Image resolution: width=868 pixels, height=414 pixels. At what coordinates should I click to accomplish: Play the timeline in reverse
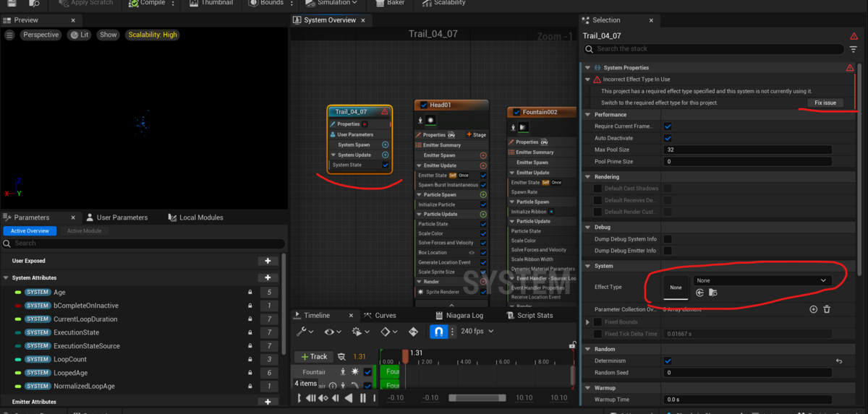(349, 398)
